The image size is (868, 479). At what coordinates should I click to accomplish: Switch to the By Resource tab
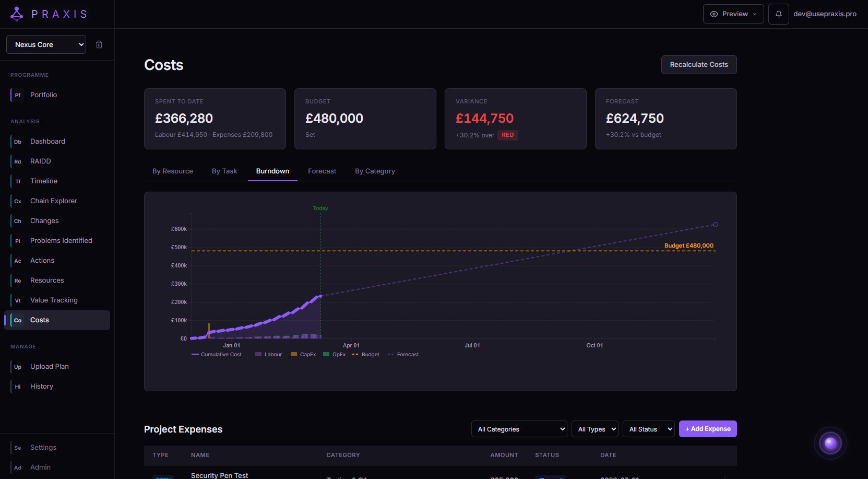[x=173, y=171]
